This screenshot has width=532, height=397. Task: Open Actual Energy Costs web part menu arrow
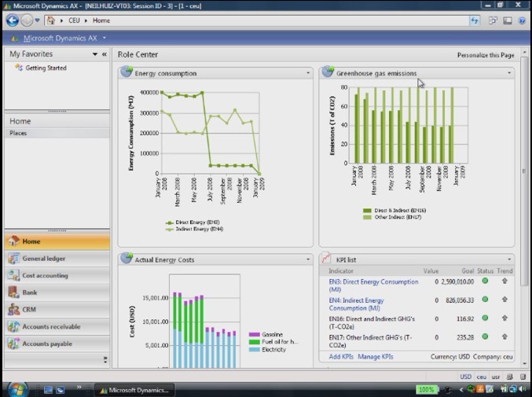coord(308,259)
